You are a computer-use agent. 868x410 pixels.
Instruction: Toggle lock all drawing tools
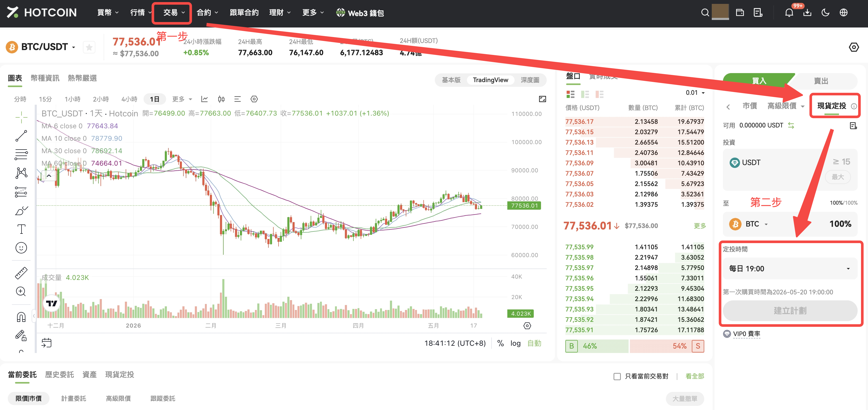21,335
